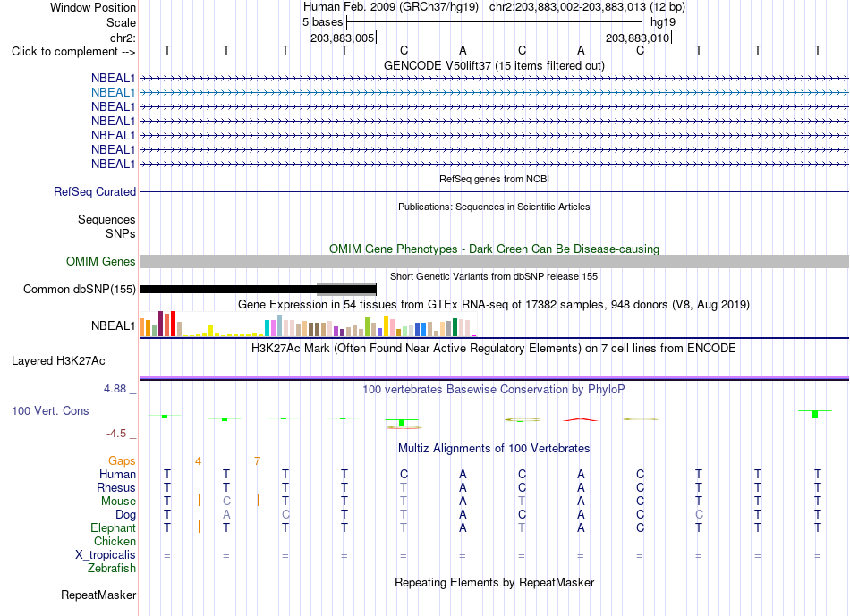Click the Common dbSNP(155) label
The width and height of the screenshot is (850, 616).
(x=80, y=290)
